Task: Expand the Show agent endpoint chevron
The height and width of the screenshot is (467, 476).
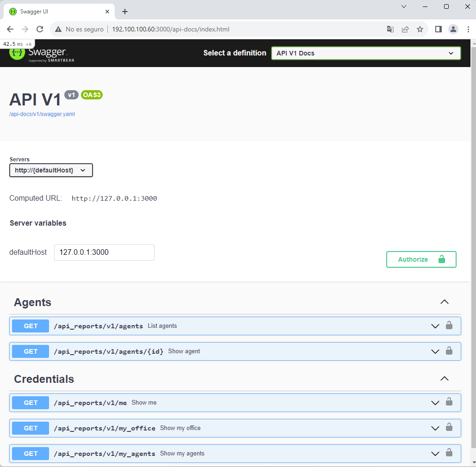Action: (x=435, y=352)
